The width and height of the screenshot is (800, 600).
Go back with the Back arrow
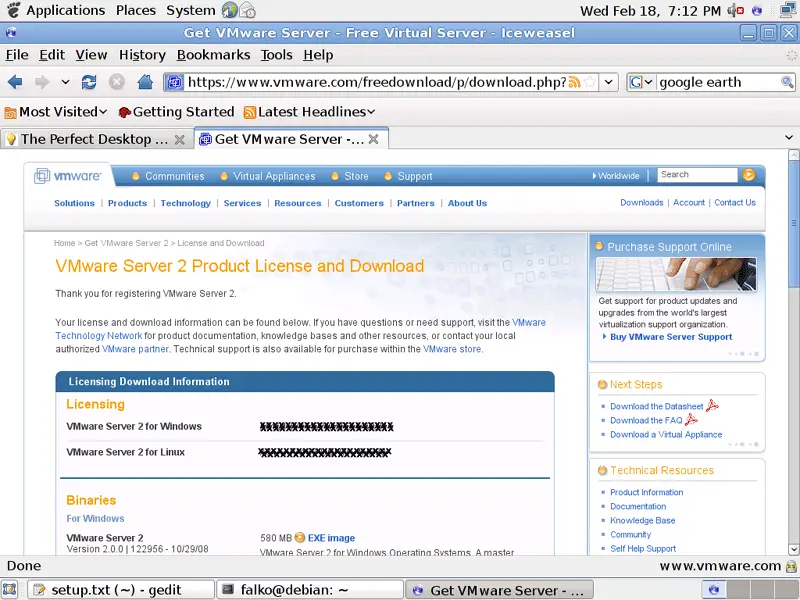pos(15,82)
